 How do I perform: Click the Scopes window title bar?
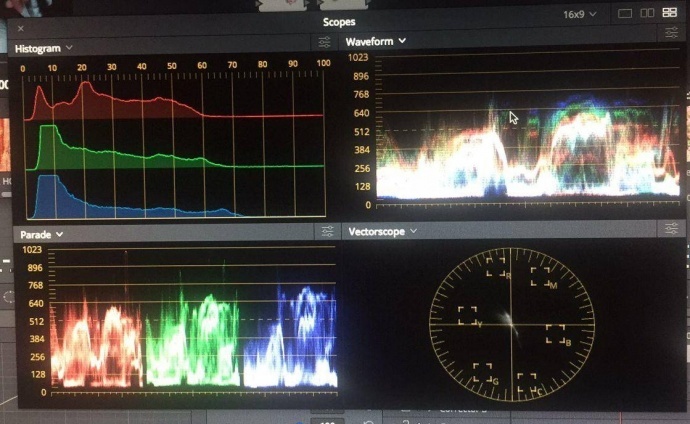click(x=338, y=21)
